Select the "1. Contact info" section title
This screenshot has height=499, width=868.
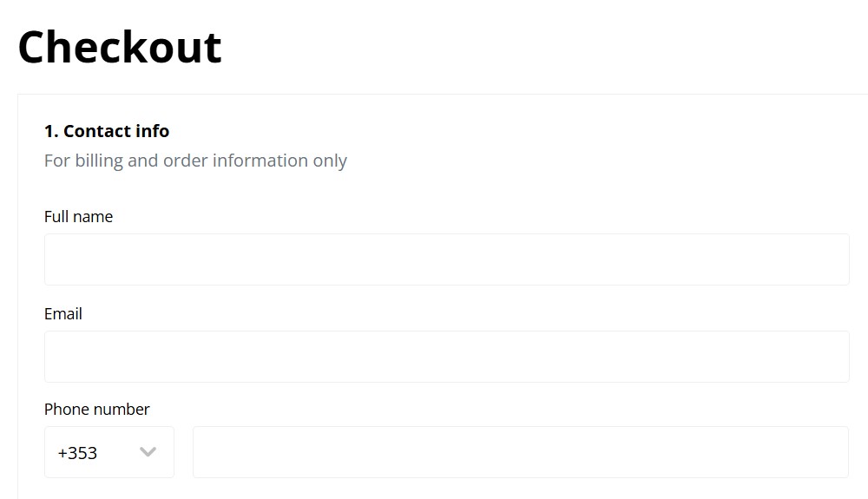click(107, 131)
